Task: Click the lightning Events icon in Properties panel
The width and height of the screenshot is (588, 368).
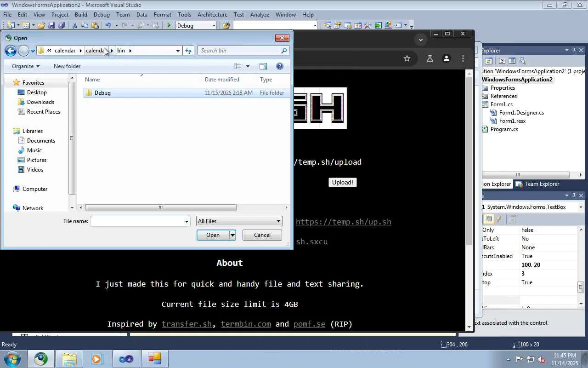Action: tap(499, 219)
